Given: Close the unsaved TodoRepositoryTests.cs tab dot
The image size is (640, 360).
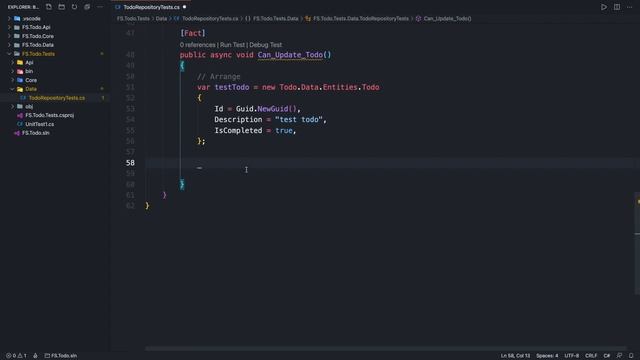Looking at the screenshot, I should [184, 7].
